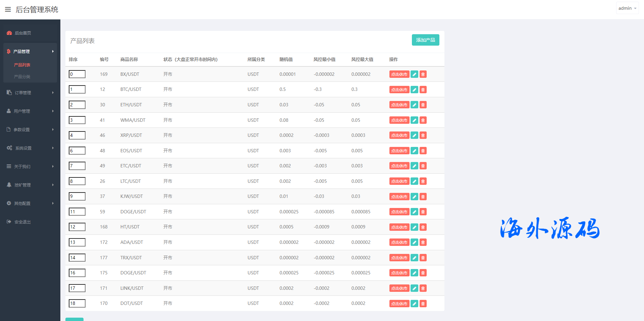Viewport: 644px width, 321px height.
Task: Delete the XRP/USDT product with trash icon
Action: pyautogui.click(x=423, y=136)
